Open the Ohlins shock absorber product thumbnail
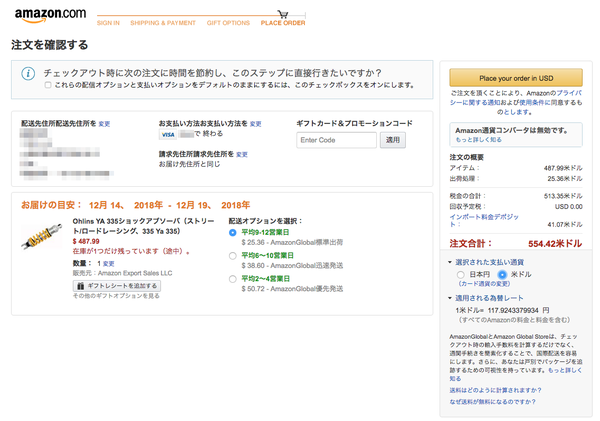This screenshot has width=600, height=421. coord(41,236)
